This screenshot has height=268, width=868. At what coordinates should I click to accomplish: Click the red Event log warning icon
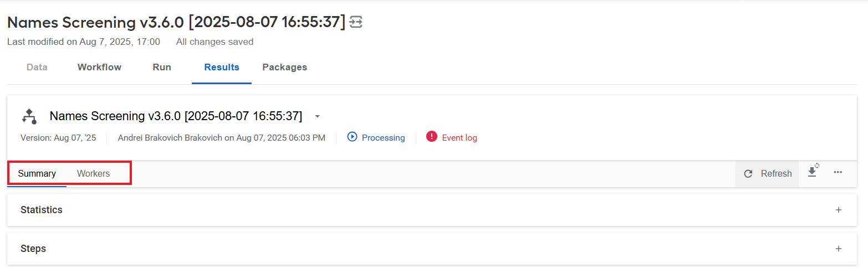tap(432, 137)
